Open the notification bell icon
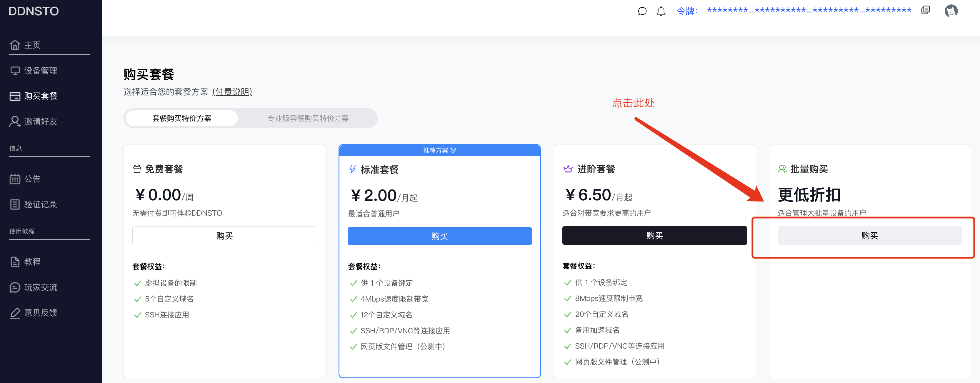Image resolution: width=980 pixels, height=383 pixels. pos(661,11)
